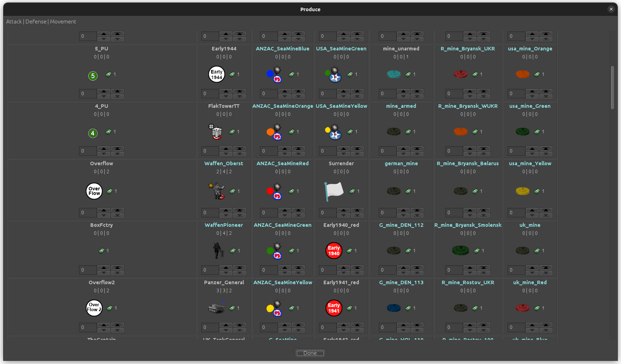Image resolution: width=621 pixels, height=364 pixels.
Task: Focus the uk_mine_Red quantity field
Action: [x=516, y=327]
